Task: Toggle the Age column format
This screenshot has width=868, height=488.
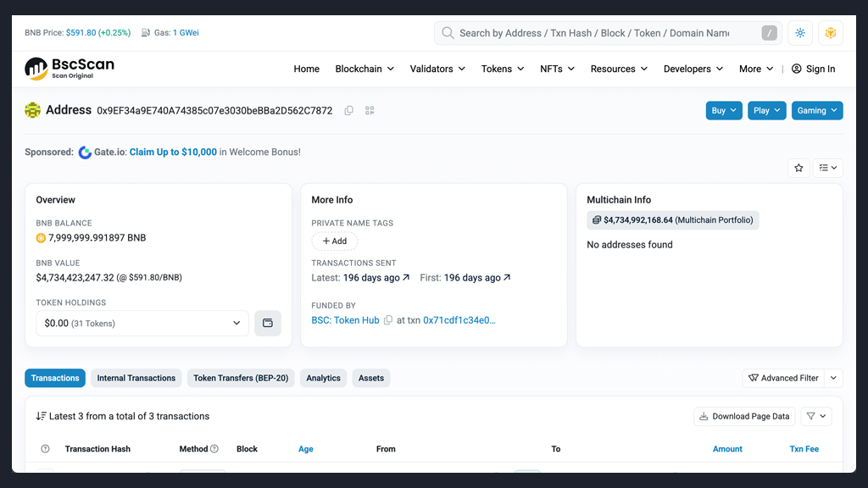Action: [x=305, y=449]
